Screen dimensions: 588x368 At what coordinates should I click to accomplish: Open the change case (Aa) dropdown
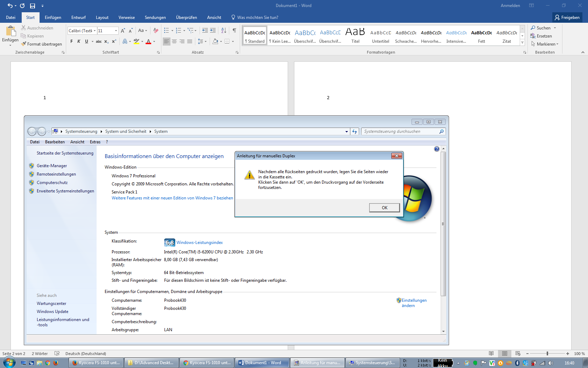click(x=142, y=31)
